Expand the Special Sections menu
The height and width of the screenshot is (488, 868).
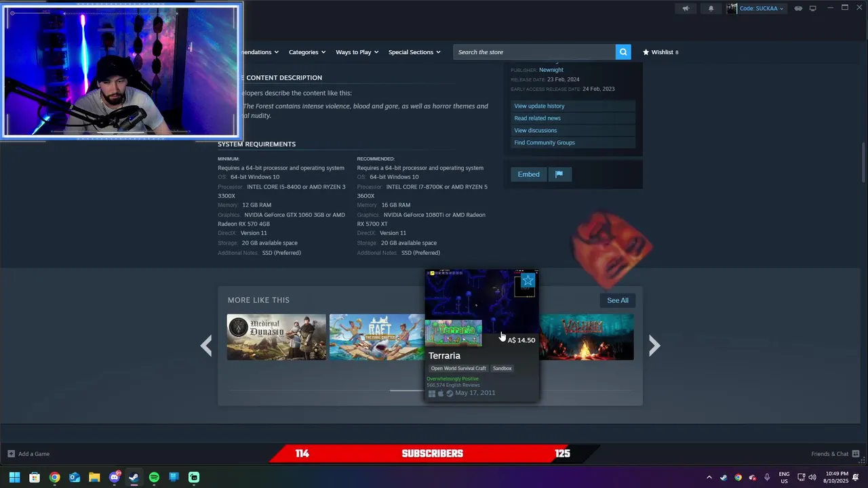coord(414,52)
